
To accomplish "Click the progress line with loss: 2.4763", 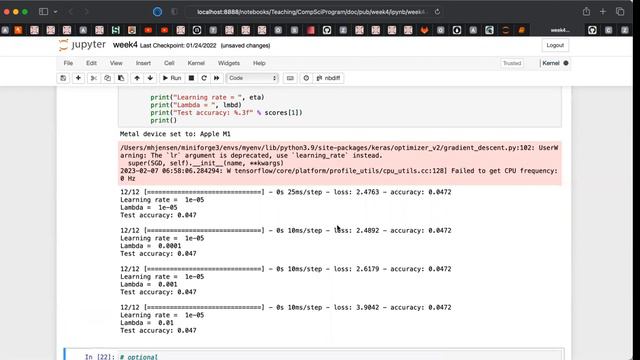I will coord(286,192).
